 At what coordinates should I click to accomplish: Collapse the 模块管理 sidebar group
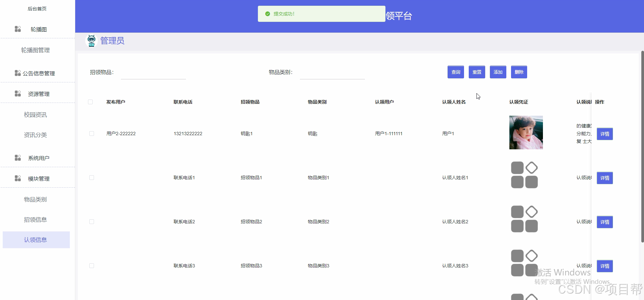click(37, 179)
